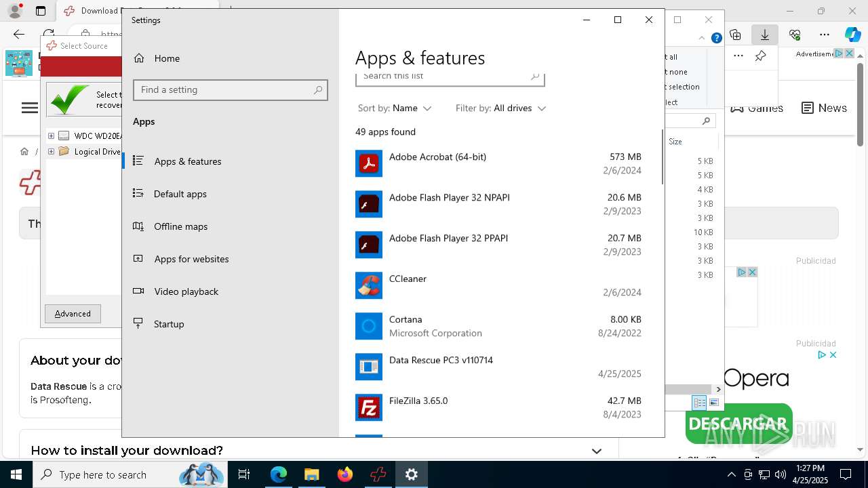This screenshot has width=868, height=488.
Task: Click Advanced button in Select Source window
Action: tap(73, 314)
